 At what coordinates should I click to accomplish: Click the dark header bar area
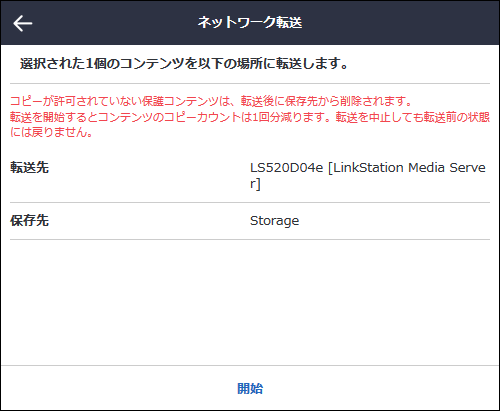[250, 23]
